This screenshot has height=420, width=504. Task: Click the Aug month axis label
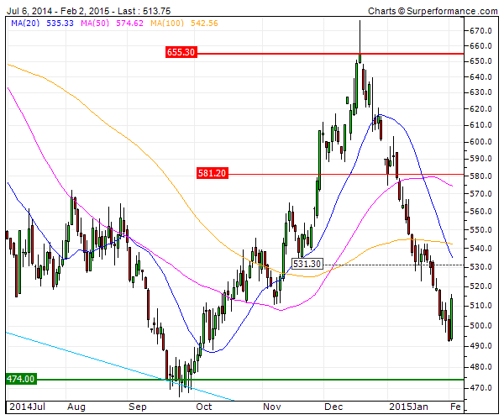point(76,407)
